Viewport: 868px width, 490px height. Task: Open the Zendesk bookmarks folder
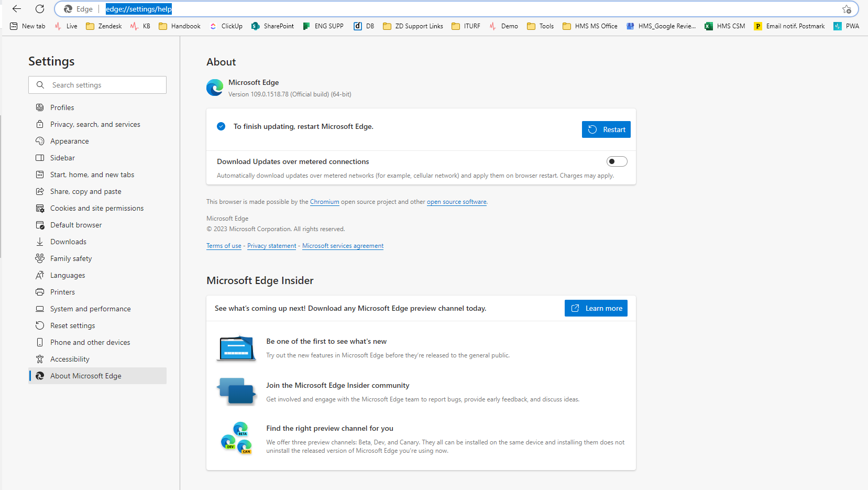coord(104,26)
